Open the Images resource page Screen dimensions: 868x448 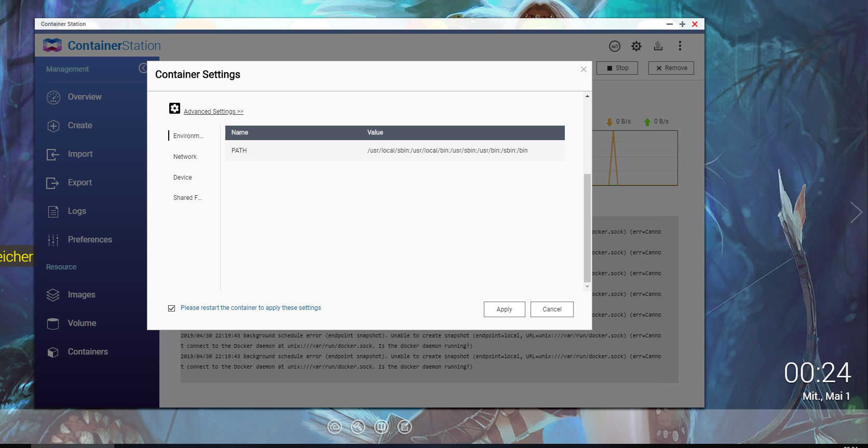click(82, 295)
